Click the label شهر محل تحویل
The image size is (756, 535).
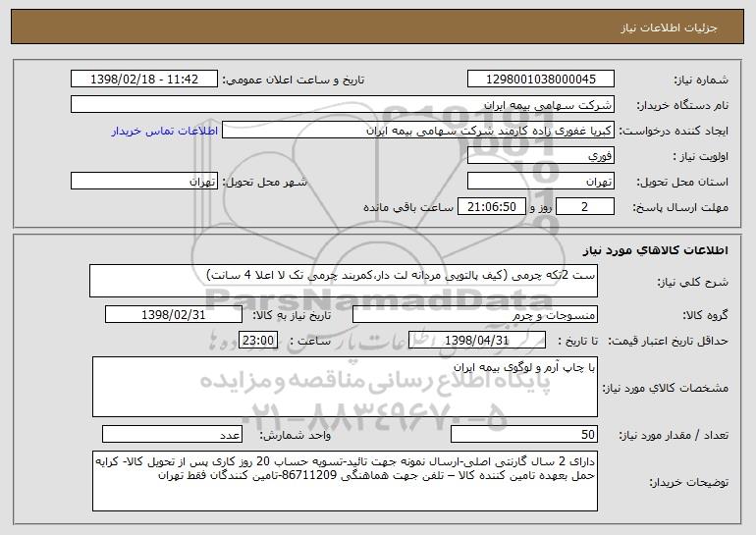264,182
